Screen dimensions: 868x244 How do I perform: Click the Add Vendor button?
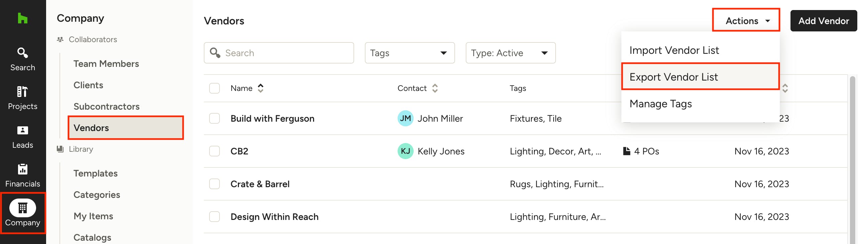(824, 21)
